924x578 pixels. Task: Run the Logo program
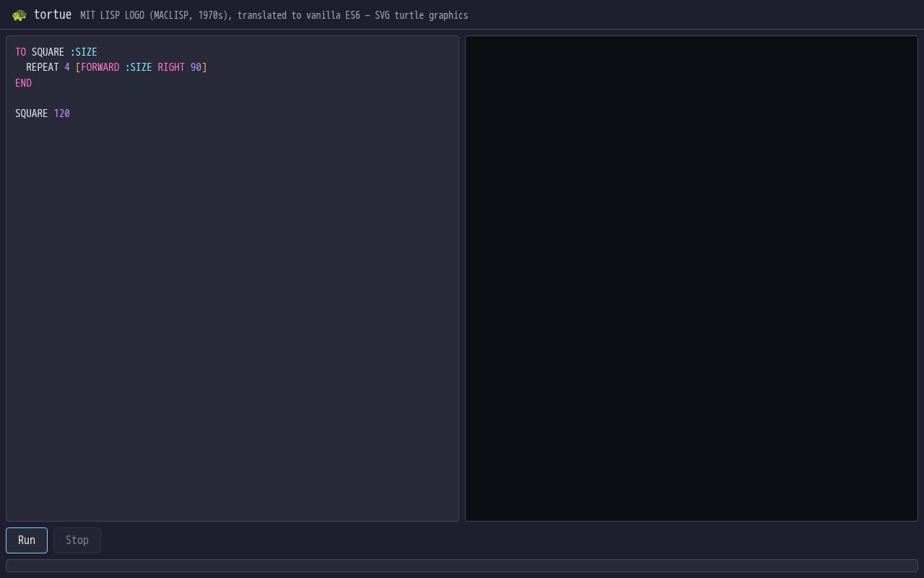(27, 540)
